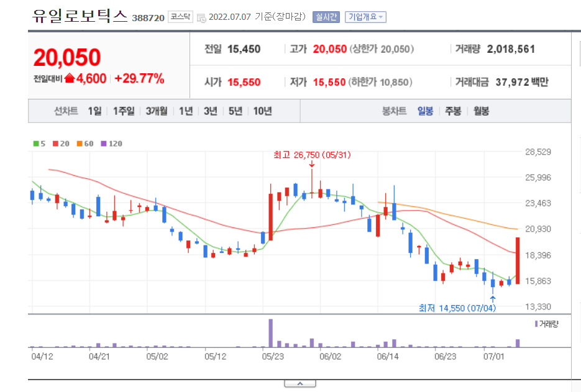
Task: Click the current price 20,050
Action: coord(67,57)
